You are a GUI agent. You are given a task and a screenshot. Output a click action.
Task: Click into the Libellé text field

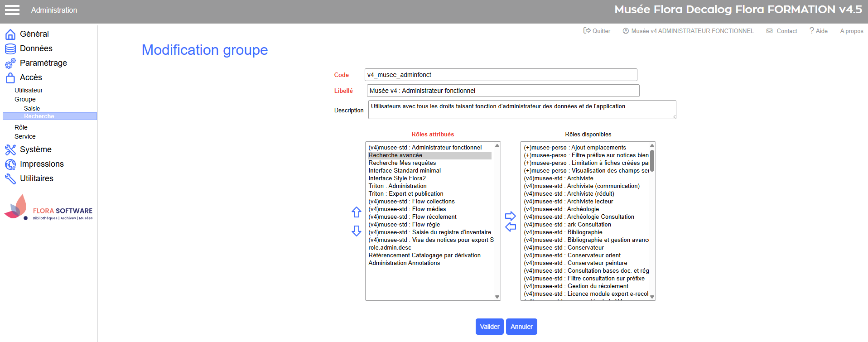pos(503,91)
